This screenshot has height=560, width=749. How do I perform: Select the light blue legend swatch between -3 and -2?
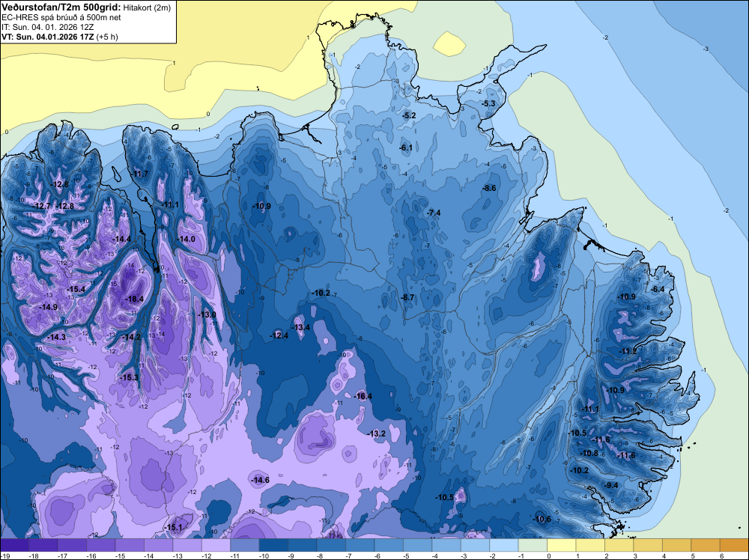476,545
